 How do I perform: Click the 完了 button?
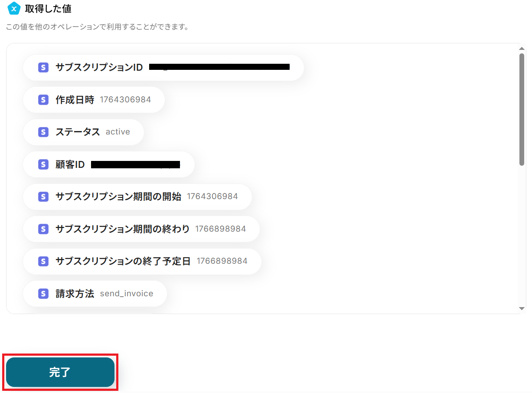(x=60, y=372)
